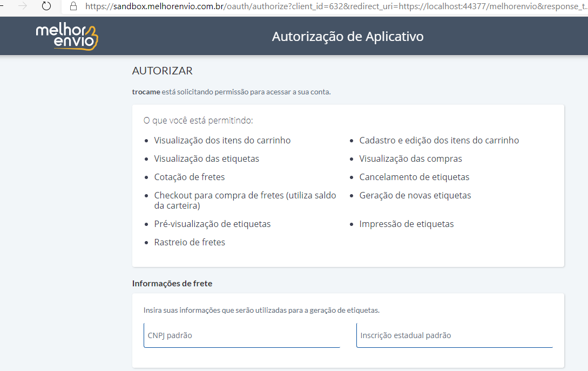Click 'Cancelamento de etiquetas' permission

[414, 177]
